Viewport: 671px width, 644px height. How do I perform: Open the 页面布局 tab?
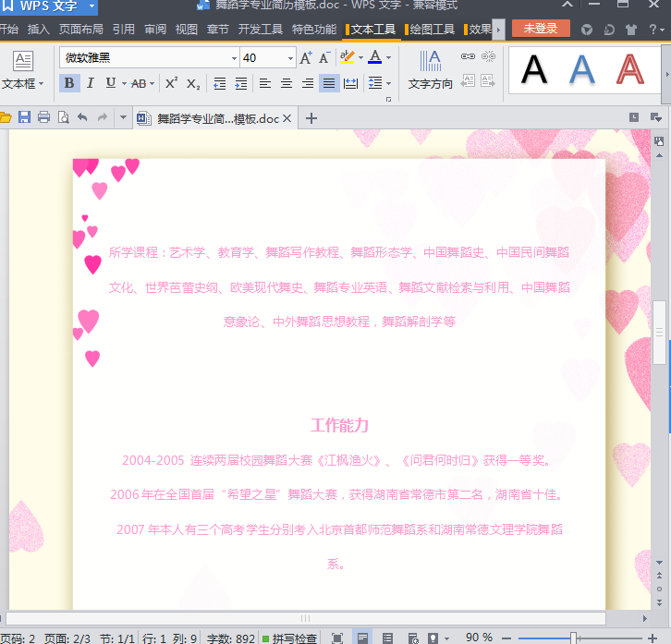pyautogui.click(x=81, y=29)
